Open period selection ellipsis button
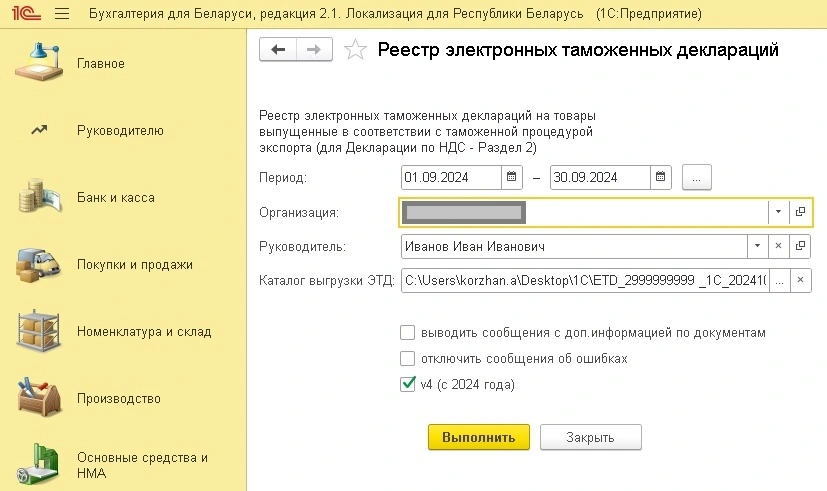This screenshot has width=827, height=491. click(696, 177)
